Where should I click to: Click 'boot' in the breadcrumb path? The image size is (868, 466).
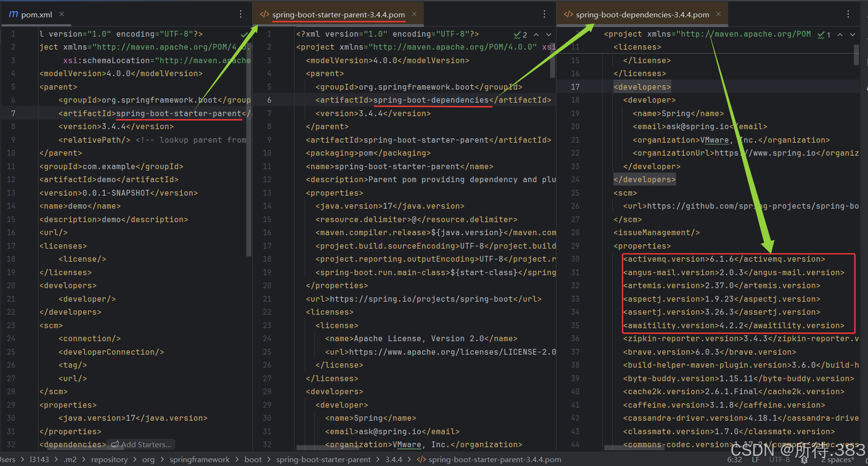coord(253,460)
